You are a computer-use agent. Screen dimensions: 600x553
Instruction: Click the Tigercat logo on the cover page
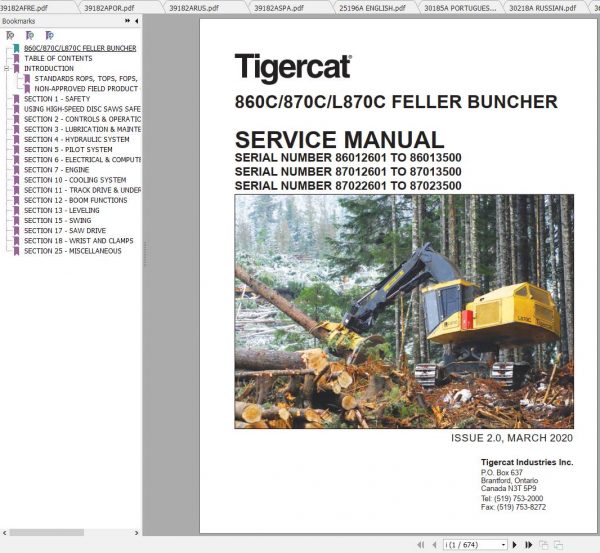pos(293,68)
